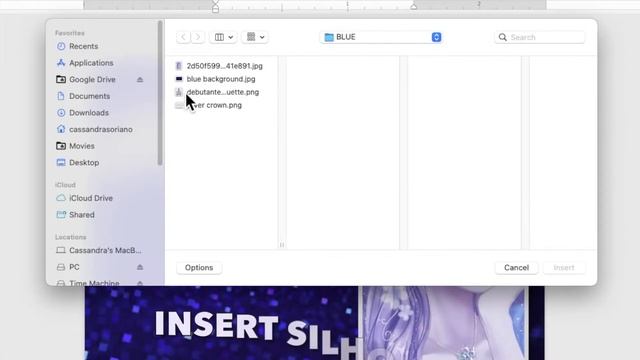640x360 pixels.
Task: Click the Cancel button
Action: pyautogui.click(x=516, y=268)
